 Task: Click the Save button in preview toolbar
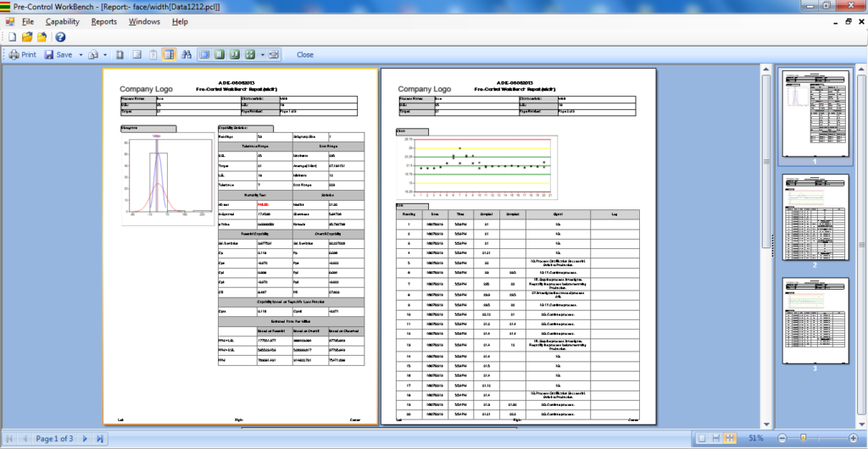pos(58,55)
